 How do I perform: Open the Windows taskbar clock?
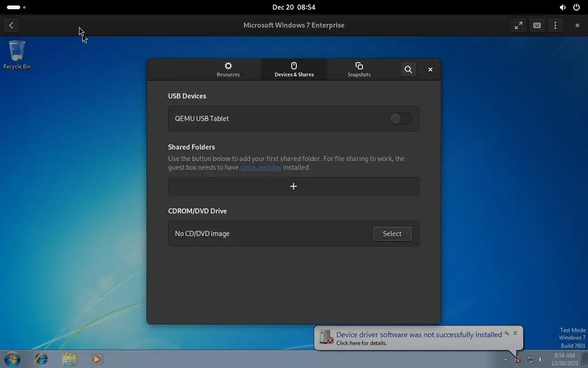tap(565, 359)
